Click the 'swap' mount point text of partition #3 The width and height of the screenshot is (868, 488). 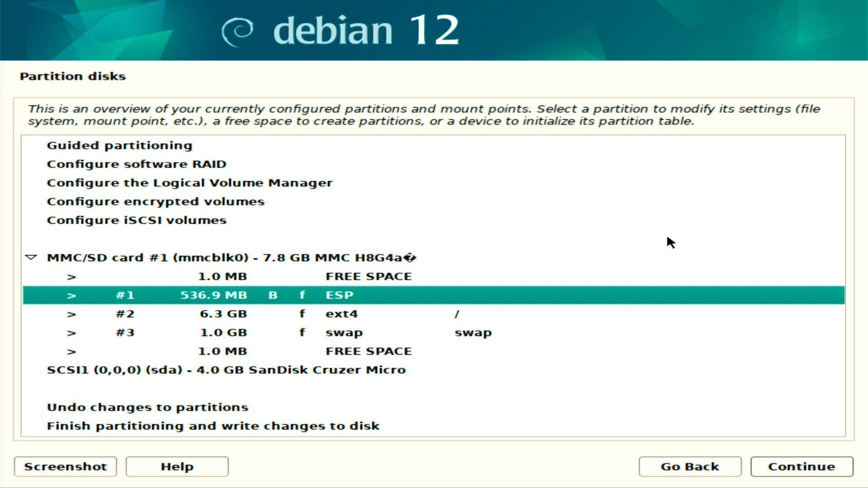pos(473,333)
